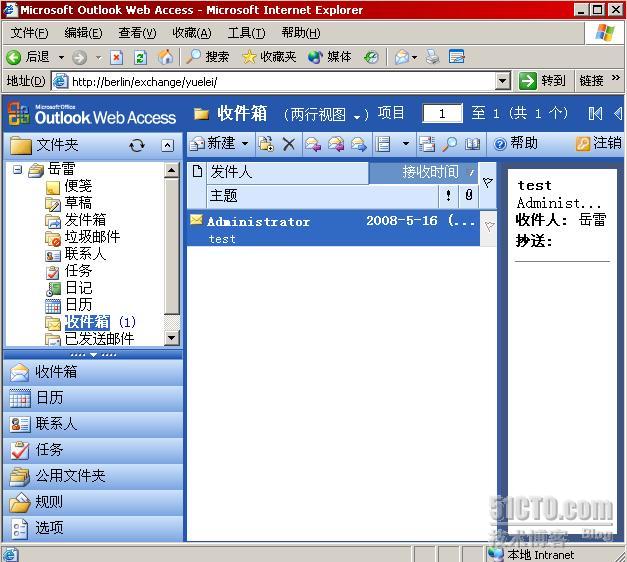
Task: Click the 帮助 help button in OWA
Action: [x=516, y=143]
